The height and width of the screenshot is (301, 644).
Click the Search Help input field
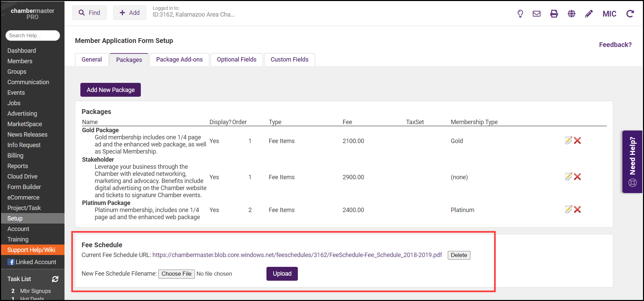click(33, 36)
